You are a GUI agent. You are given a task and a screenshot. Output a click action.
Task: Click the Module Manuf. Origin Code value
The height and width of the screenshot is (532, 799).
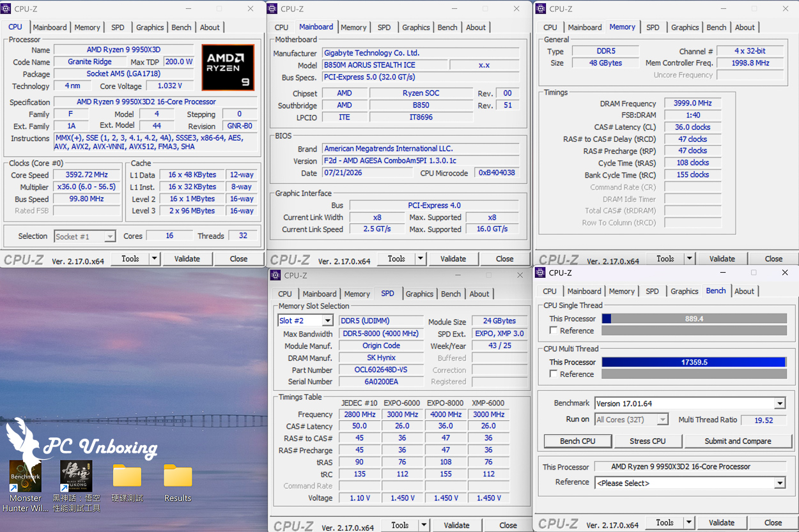(381, 346)
